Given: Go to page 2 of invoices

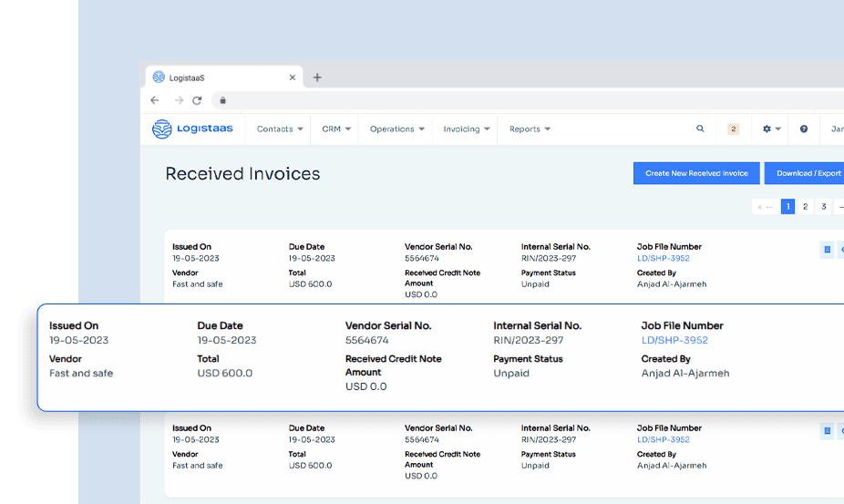Looking at the screenshot, I should [x=806, y=207].
